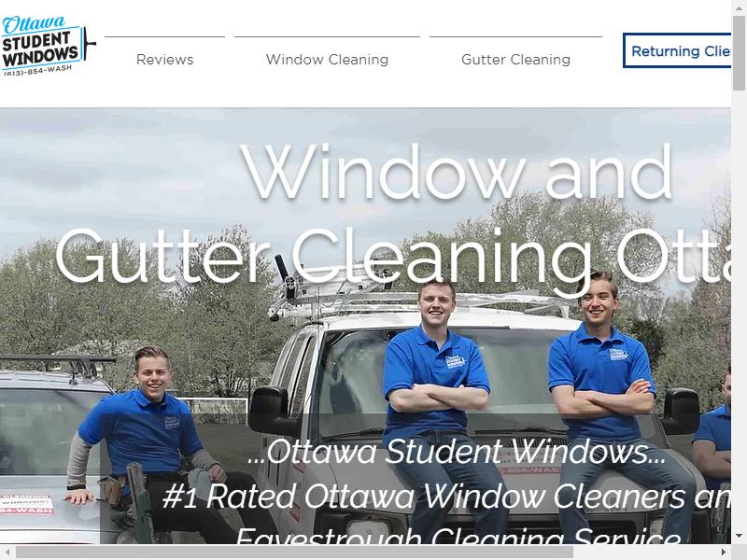Click the Returning Clients button
This screenshot has height=560, width=747.
pyautogui.click(x=677, y=50)
